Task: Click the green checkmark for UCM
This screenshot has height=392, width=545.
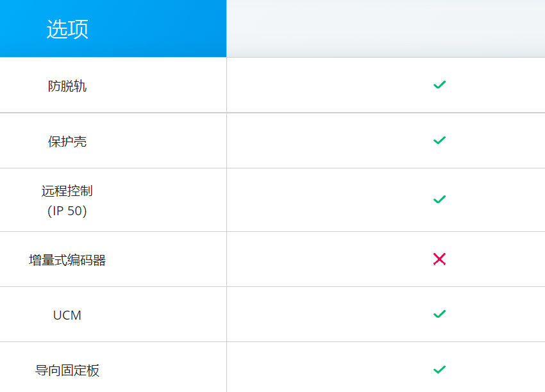Action: point(439,314)
